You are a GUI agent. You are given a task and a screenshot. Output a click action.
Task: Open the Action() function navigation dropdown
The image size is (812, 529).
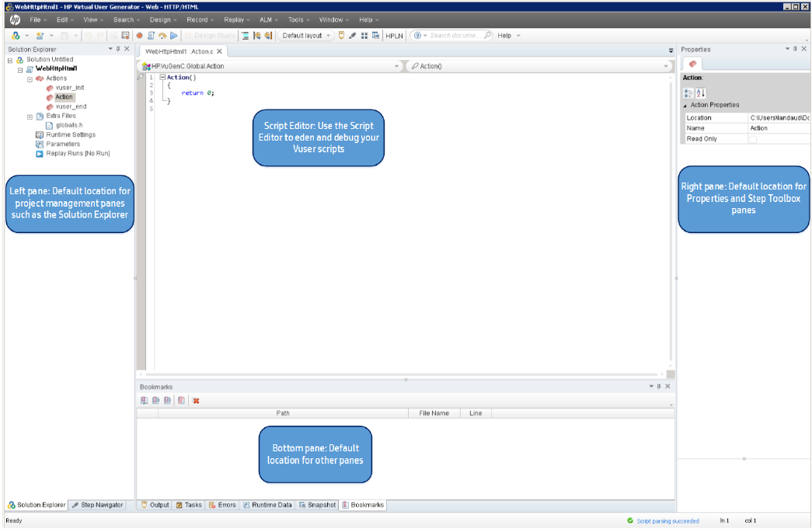click(x=666, y=65)
